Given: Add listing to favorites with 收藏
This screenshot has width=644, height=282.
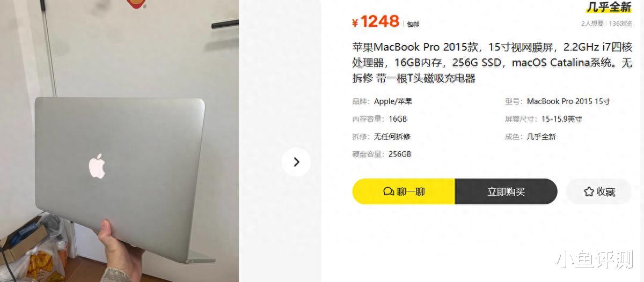Looking at the screenshot, I should coord(598,191).
